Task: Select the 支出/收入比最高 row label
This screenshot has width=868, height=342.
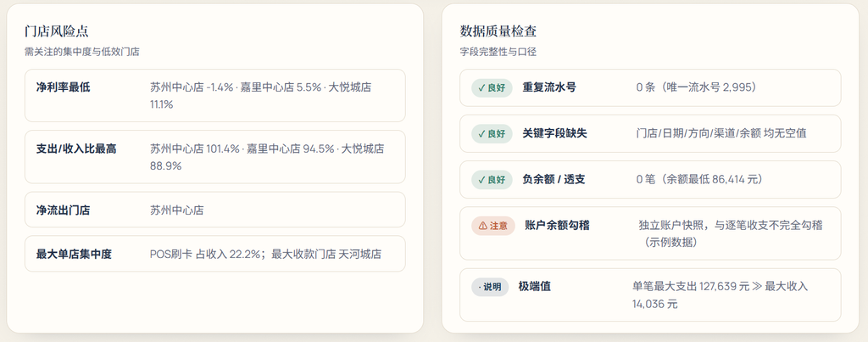Action: click(x=76, y=149)
